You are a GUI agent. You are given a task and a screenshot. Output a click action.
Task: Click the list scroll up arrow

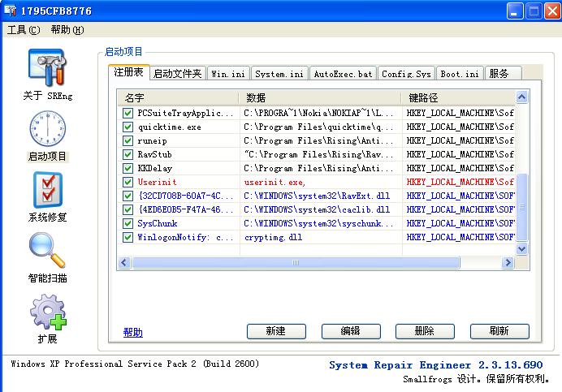[x=522, y=97]
